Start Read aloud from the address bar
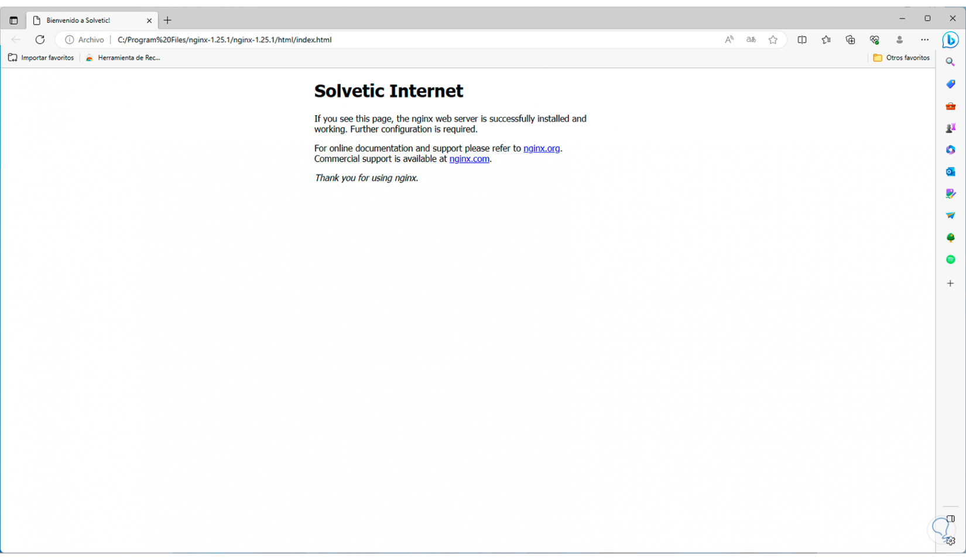 point(729,40)
